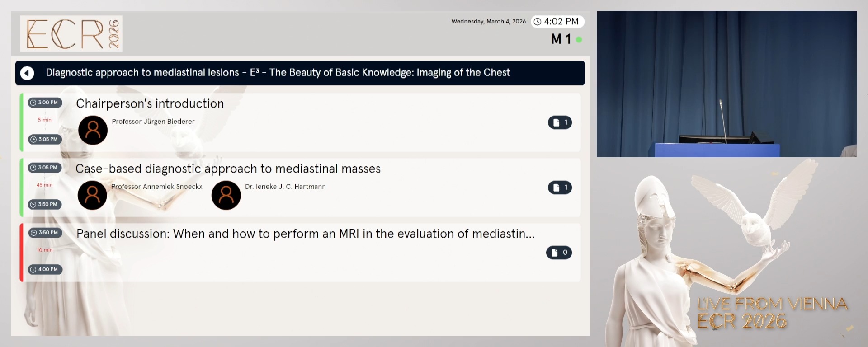Click Dr. Ieneke Hartmann's avatar icon
Viewport: 868px width, 347px height.
click(226, 195)
